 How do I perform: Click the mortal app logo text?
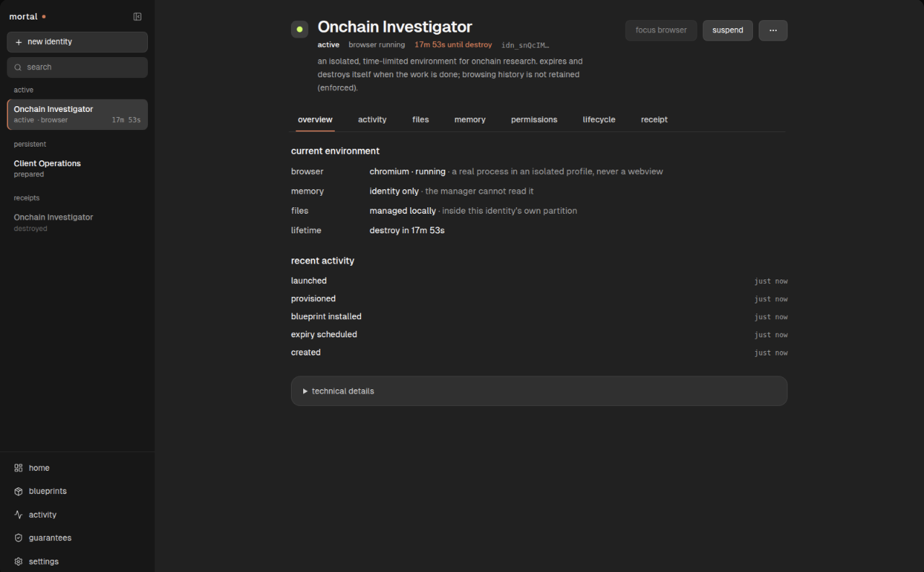(23, 17)
